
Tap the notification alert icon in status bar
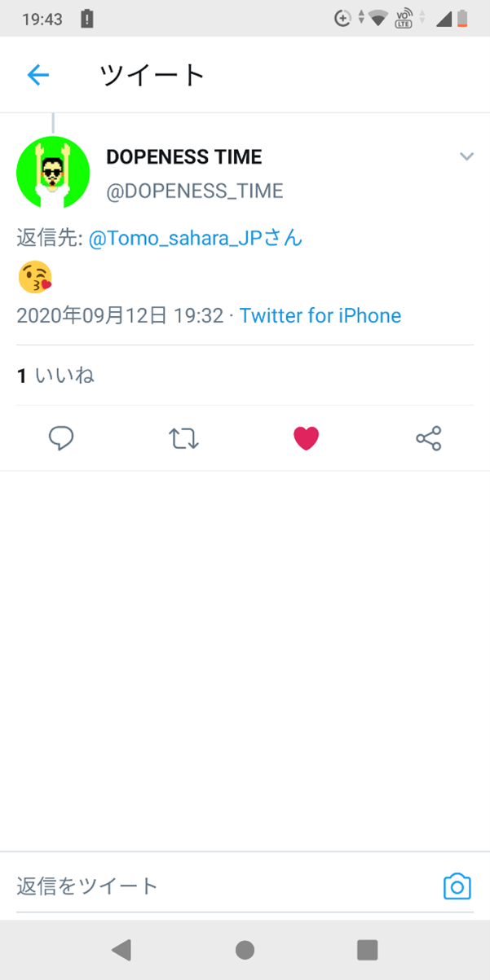tap(88, 19)
